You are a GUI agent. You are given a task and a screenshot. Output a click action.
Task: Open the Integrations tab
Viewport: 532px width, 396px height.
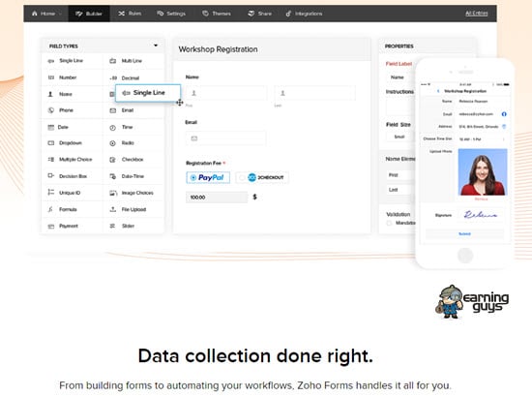click(304, 14)
